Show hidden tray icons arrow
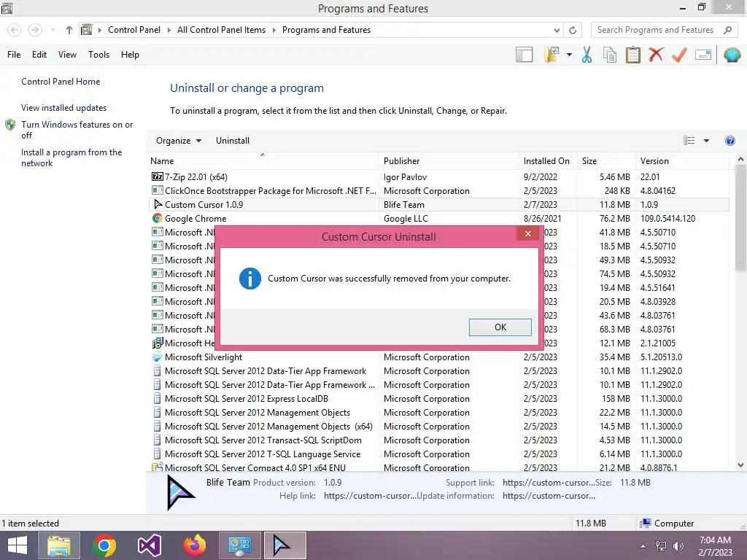 pyautogui.click(x=643, y=545)
